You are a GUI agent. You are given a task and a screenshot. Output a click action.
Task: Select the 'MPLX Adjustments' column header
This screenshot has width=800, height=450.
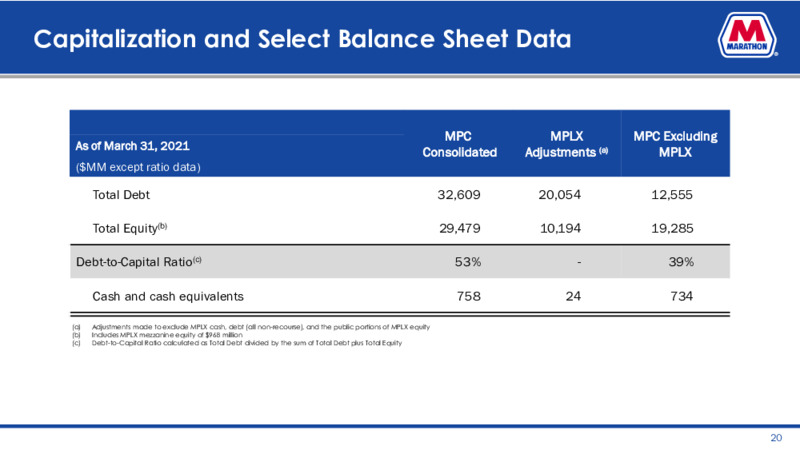pyautogui.click(x=566, y=144)
